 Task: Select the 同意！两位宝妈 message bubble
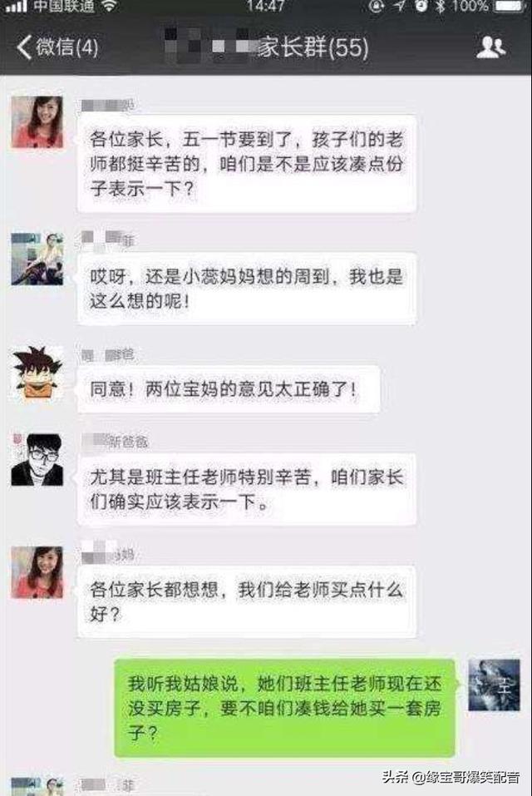pyautogui.click(x=229, y=389)
